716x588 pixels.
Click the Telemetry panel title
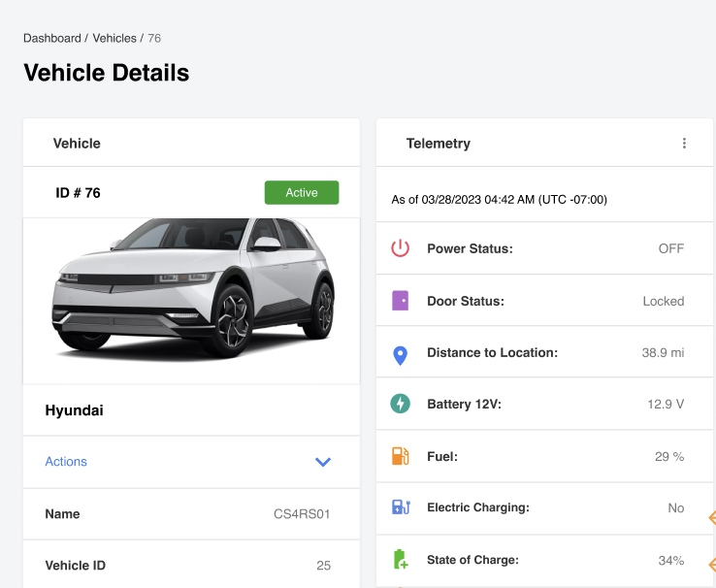438,144
